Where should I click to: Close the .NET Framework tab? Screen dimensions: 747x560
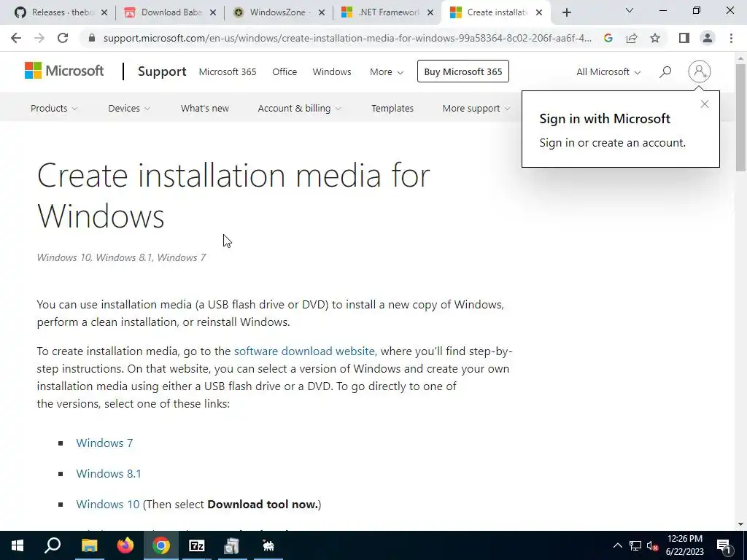[430, 12]
